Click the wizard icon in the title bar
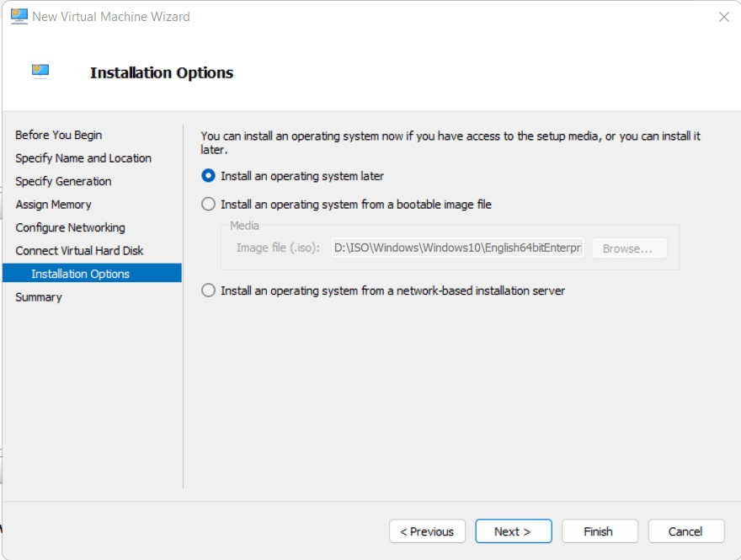The image size is (741, 560). (x=19, y=16)
